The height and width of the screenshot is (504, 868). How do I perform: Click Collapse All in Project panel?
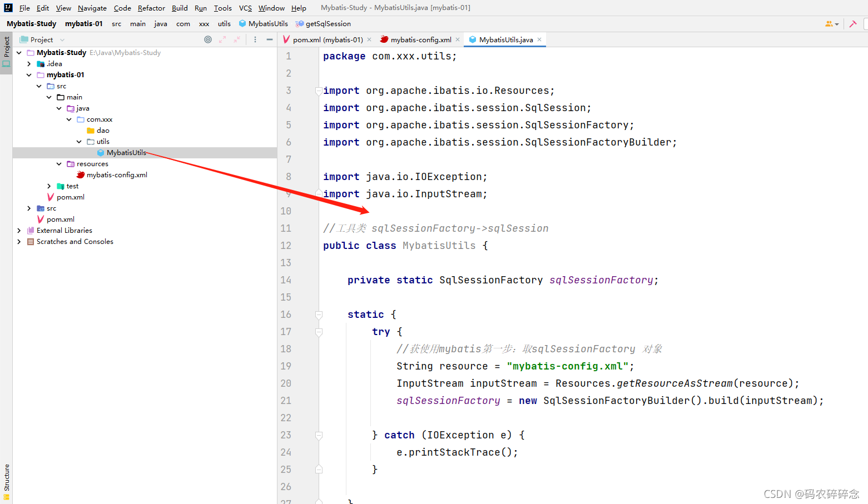237,39
